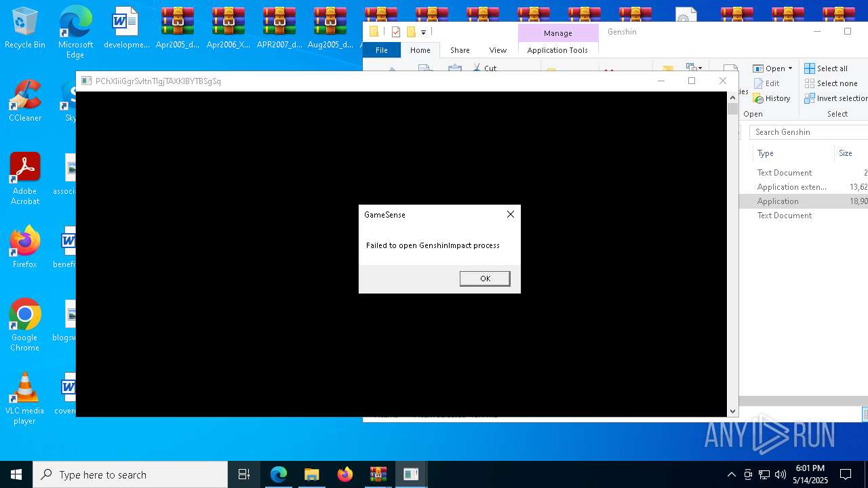Viewport: 868px width, 488px height.
Task: Select the first Text Document row
Action: pos(804,173)
